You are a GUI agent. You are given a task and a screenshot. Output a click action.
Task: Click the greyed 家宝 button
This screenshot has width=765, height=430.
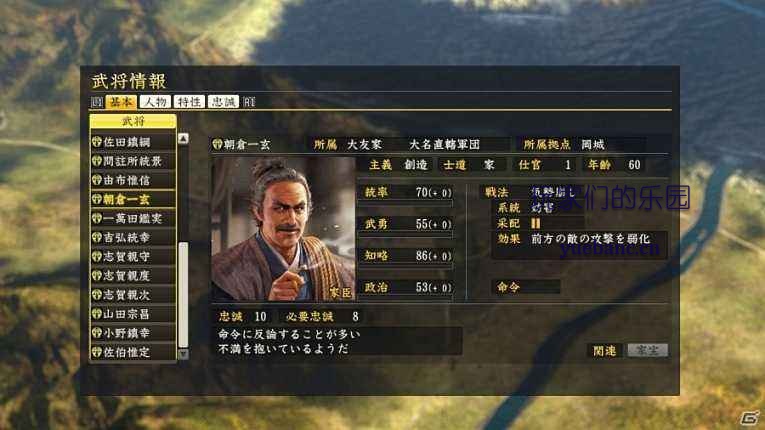(647, 350)
